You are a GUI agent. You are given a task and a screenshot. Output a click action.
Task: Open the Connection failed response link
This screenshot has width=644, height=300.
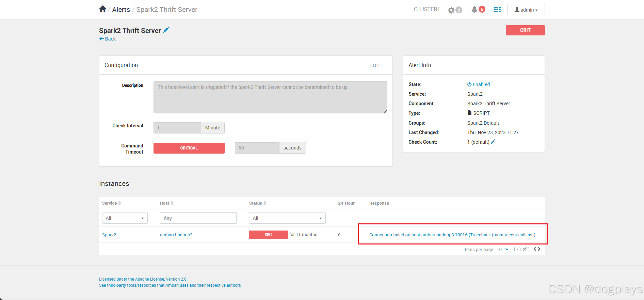click(x=455, y=235)
